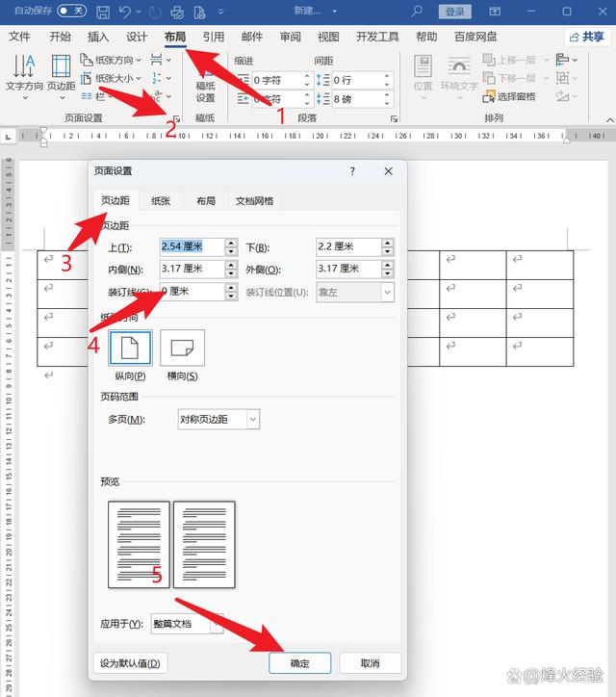Select the 布局 dialog tab
Image resolution: width=616 pixels, height=697 pixels.
point(206,201)
